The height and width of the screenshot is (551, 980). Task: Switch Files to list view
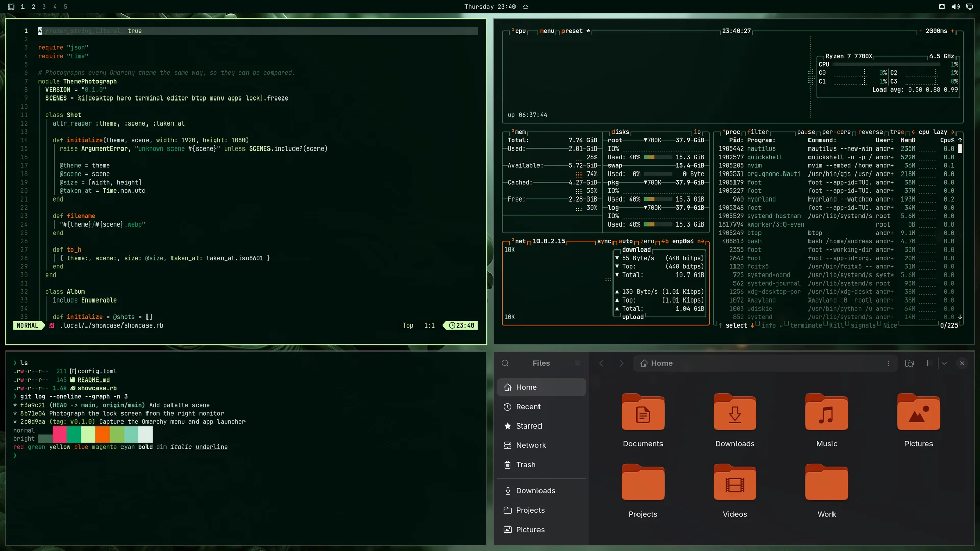pos(930,363)
